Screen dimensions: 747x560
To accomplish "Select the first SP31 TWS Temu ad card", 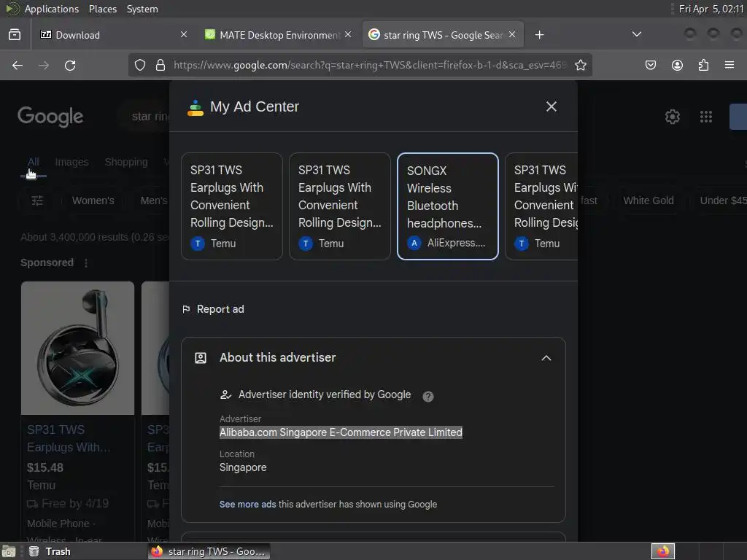I will [x=232, y=206].
